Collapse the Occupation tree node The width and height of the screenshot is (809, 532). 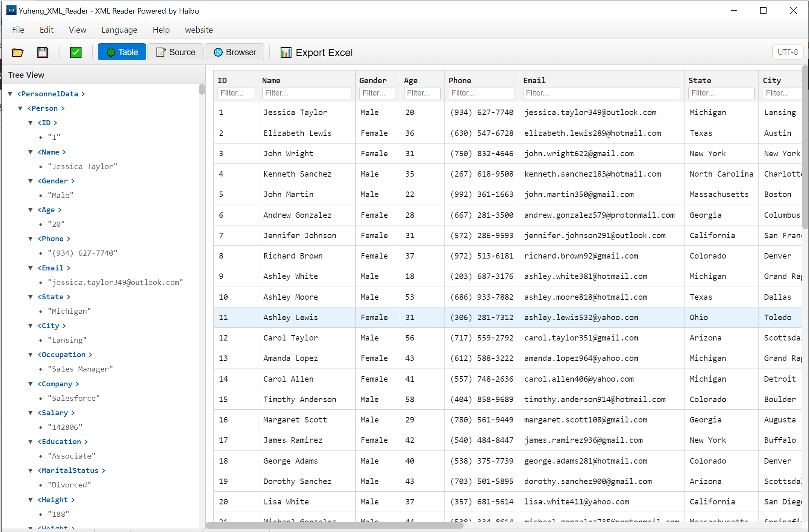pos(31,355)
